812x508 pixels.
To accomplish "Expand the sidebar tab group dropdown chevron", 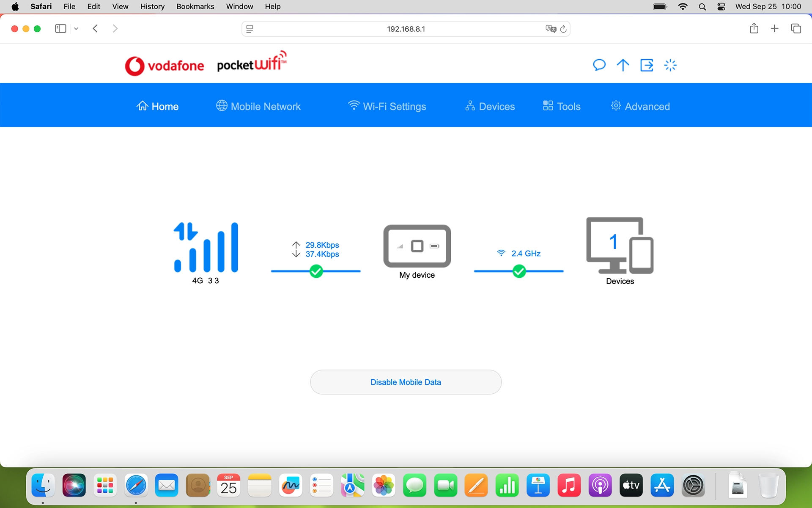I will click(76, 29).
